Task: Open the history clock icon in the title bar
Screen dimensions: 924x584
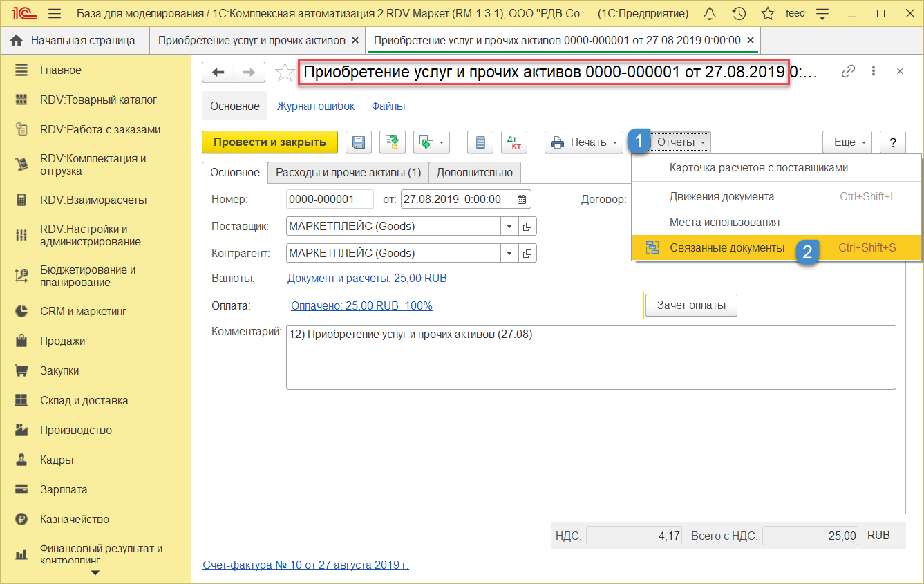Action: [738, 14]
